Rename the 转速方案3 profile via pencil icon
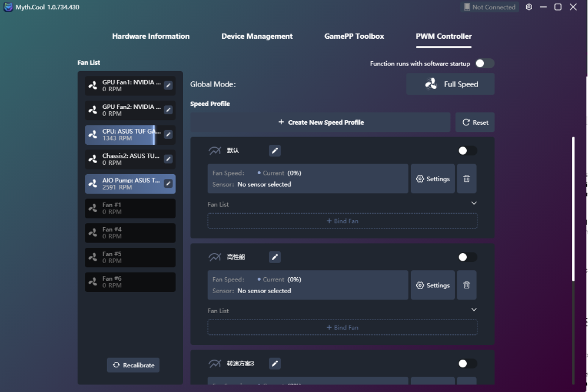Image resolution: width=588 pixels, height=392 pixels. pyautogui.click(x=275, y=364)
